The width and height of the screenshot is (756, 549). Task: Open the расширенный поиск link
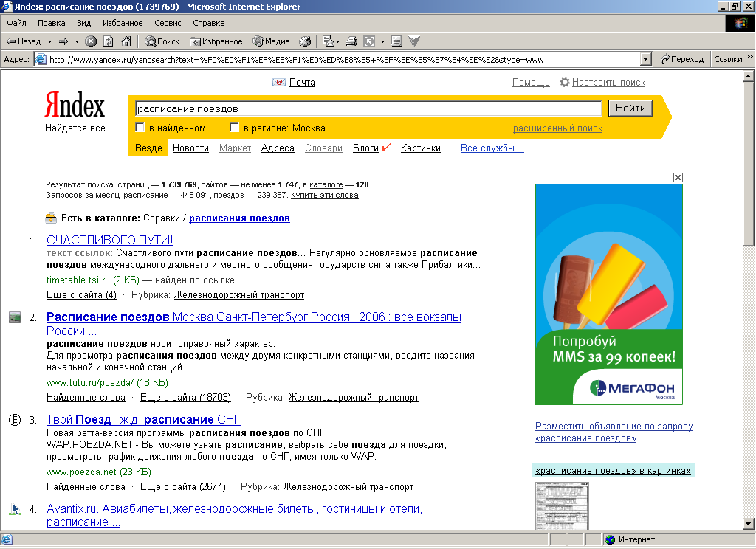point(558,128)
